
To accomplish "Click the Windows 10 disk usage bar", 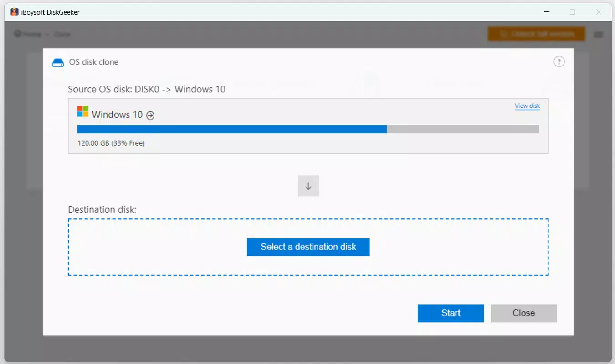I will tap(308, 129).
